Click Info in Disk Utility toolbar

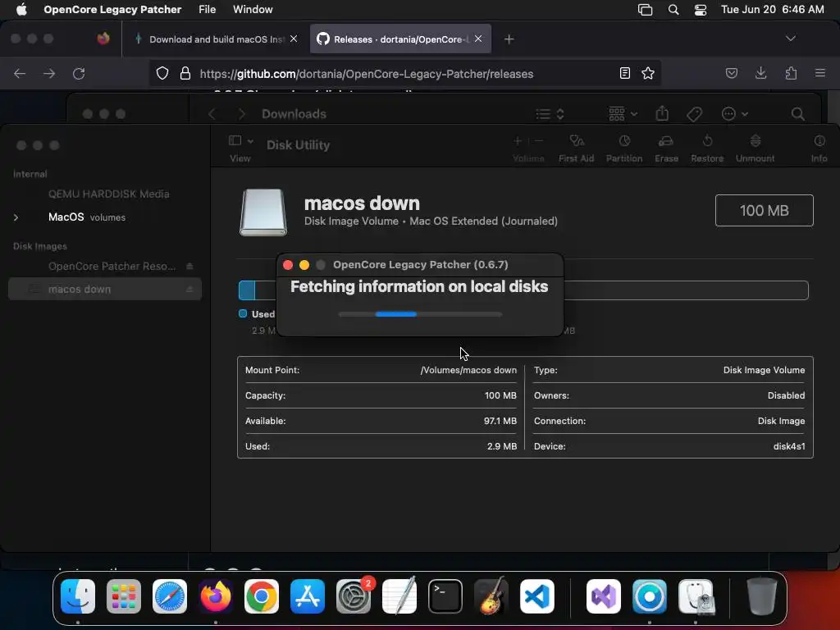pyautogui.click(x=819, y=148)
